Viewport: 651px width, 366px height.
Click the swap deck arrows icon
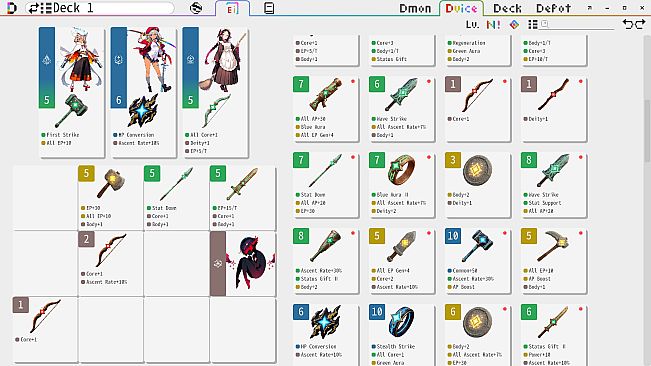pos(34,8)
